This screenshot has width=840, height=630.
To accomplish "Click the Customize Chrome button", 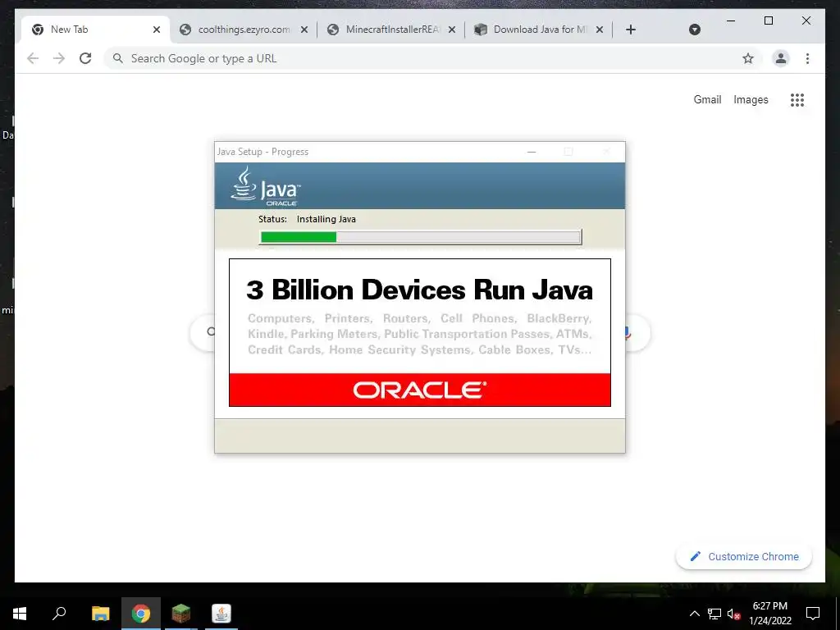I will (x=743, y=557).
